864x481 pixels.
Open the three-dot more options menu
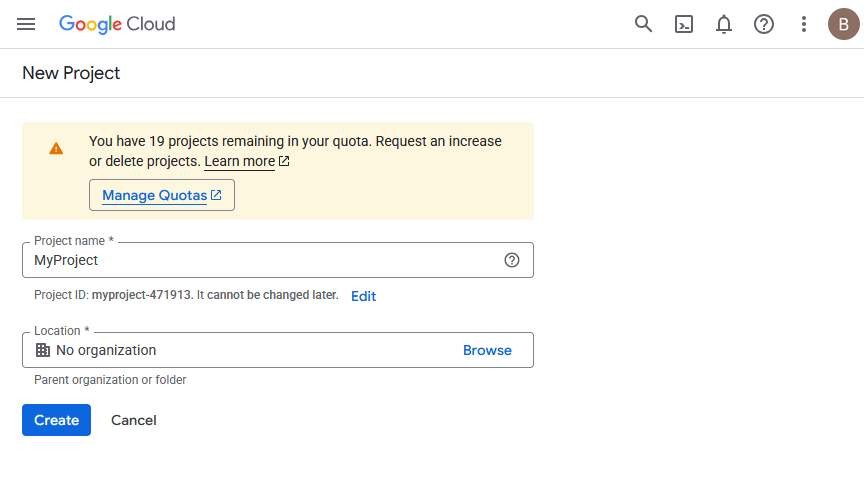(804, 24)
